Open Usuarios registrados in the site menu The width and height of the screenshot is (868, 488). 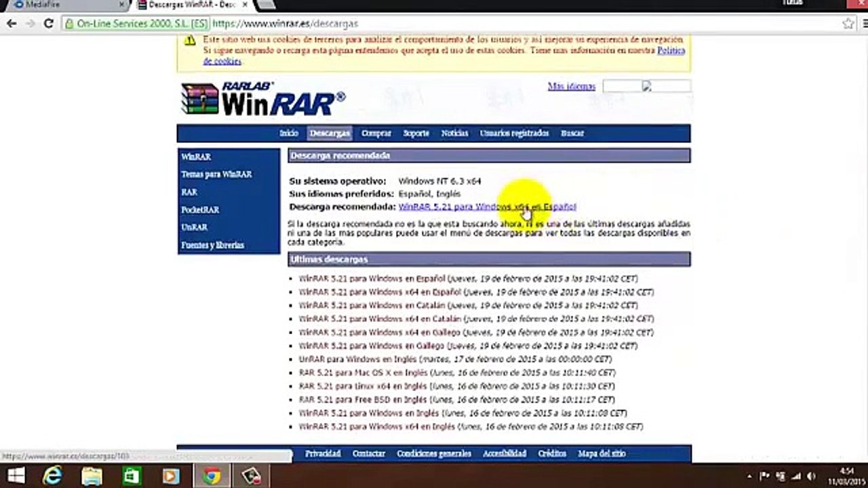pyautogui.click(x=514, y=134)
